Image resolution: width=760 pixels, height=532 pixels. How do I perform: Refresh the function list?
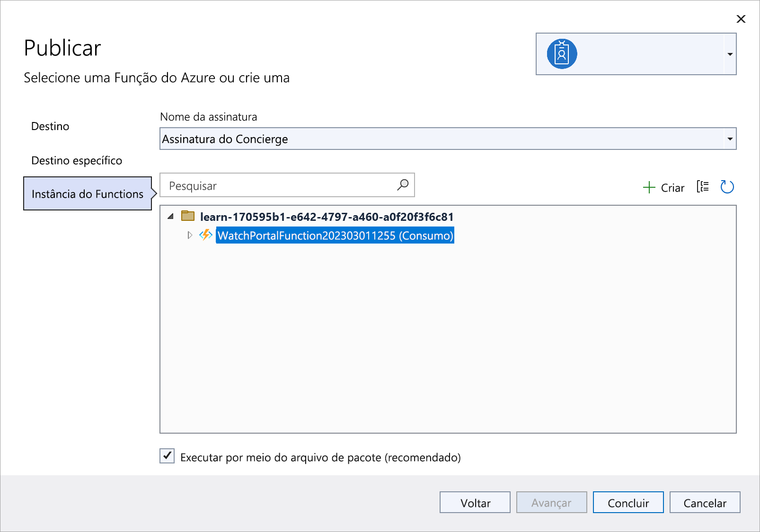click(x=727, y=187)
